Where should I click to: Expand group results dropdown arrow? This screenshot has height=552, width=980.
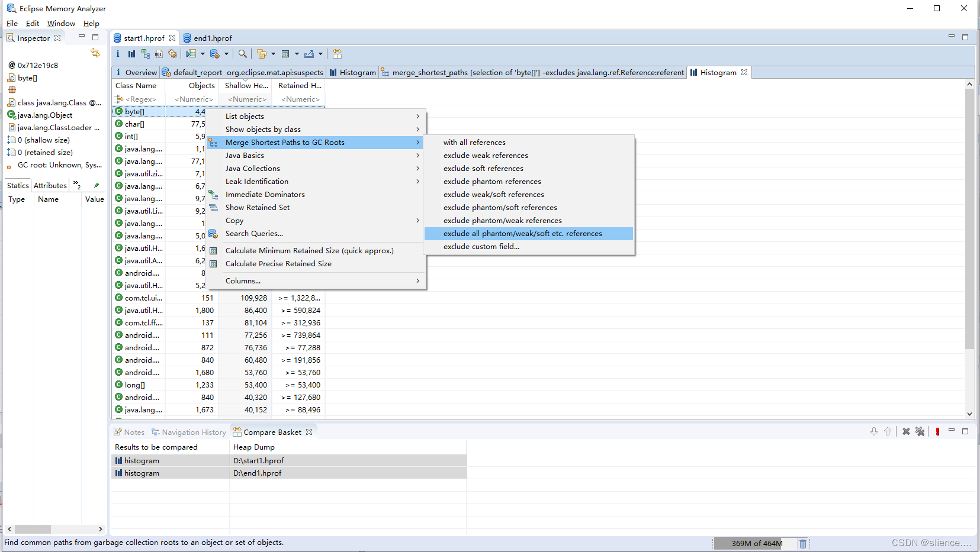click(x=273, y=54)
